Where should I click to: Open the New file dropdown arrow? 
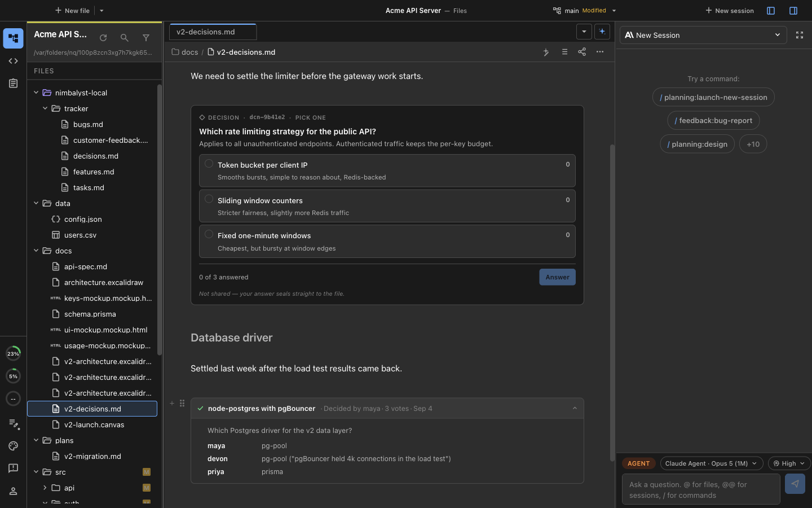101,11
